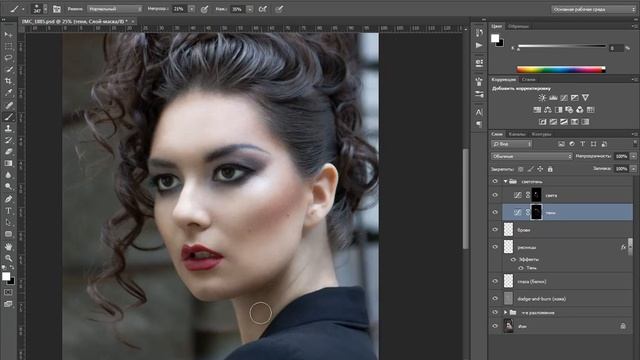Add a Brightness/Contrast adjustment

click(542, 98)
